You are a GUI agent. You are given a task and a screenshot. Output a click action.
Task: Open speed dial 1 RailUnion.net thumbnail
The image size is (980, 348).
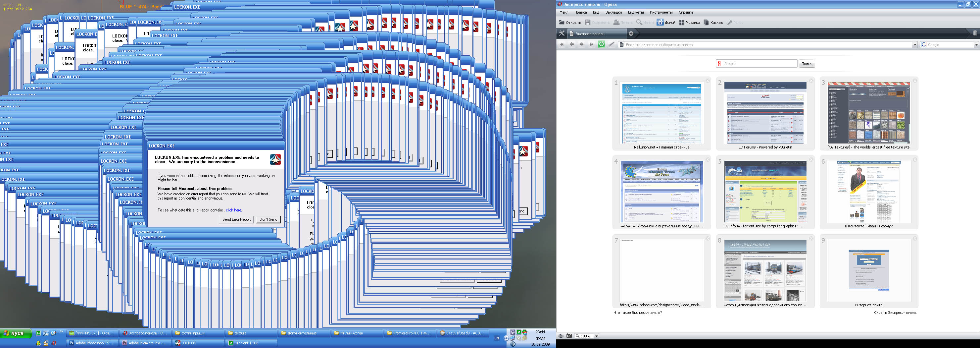pyautogui.click(x=661, y=113)
